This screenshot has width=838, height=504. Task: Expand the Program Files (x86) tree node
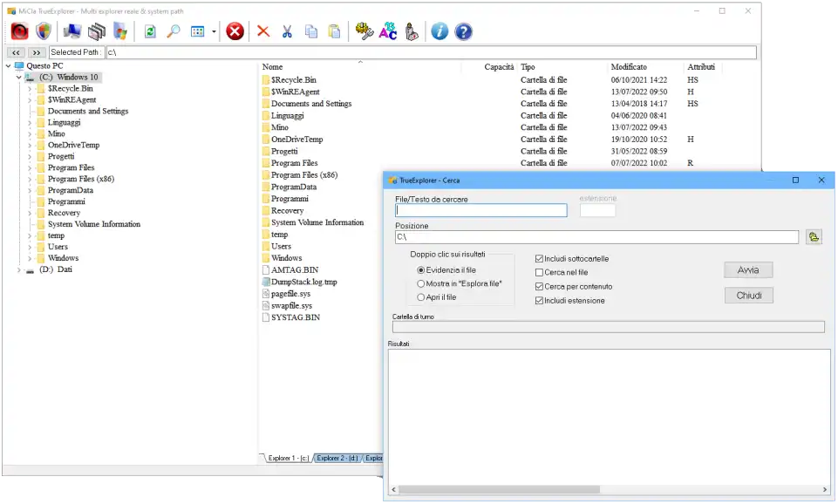tap(30, 179)
